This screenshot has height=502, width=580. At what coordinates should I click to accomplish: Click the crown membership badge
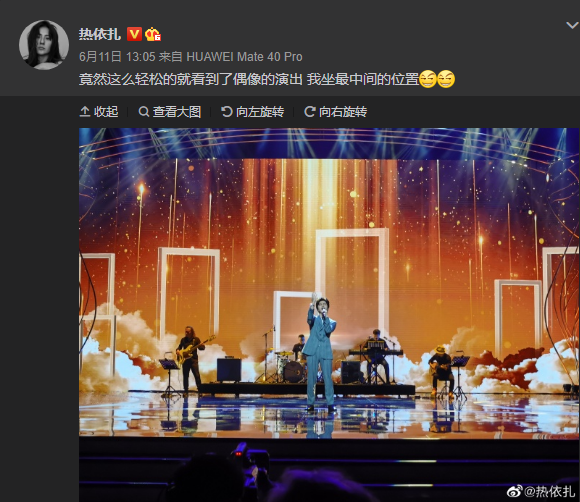(x=152, y=34)
